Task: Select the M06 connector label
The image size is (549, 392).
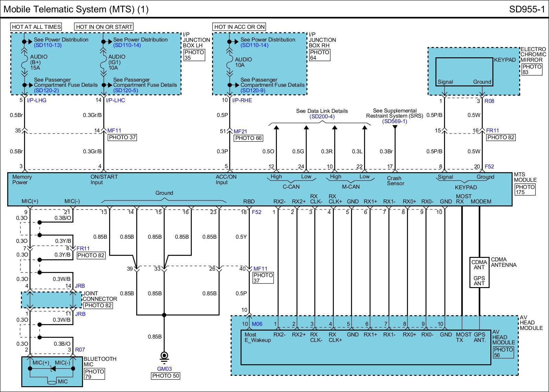Action: [x=257, y=324]
